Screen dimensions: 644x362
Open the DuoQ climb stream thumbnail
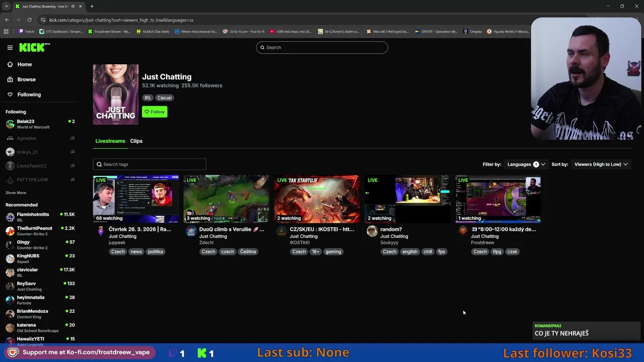click(226, 199)
